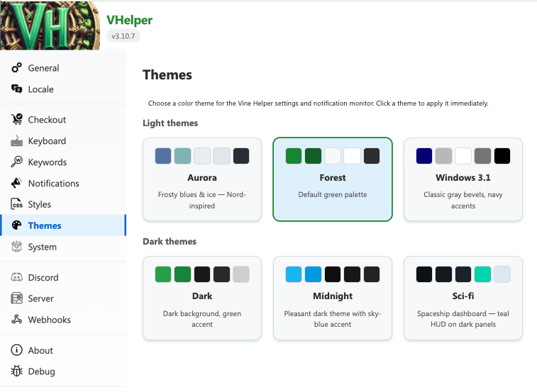Open the System settings tab
Viewport: 537px width, 392px height.
pos(42,247)
